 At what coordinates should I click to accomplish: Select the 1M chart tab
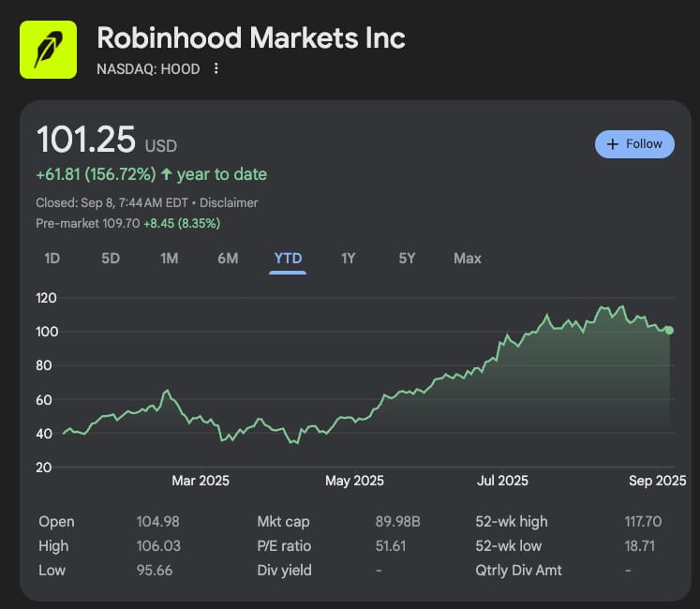pyautogui.click(x=170, y=259)
